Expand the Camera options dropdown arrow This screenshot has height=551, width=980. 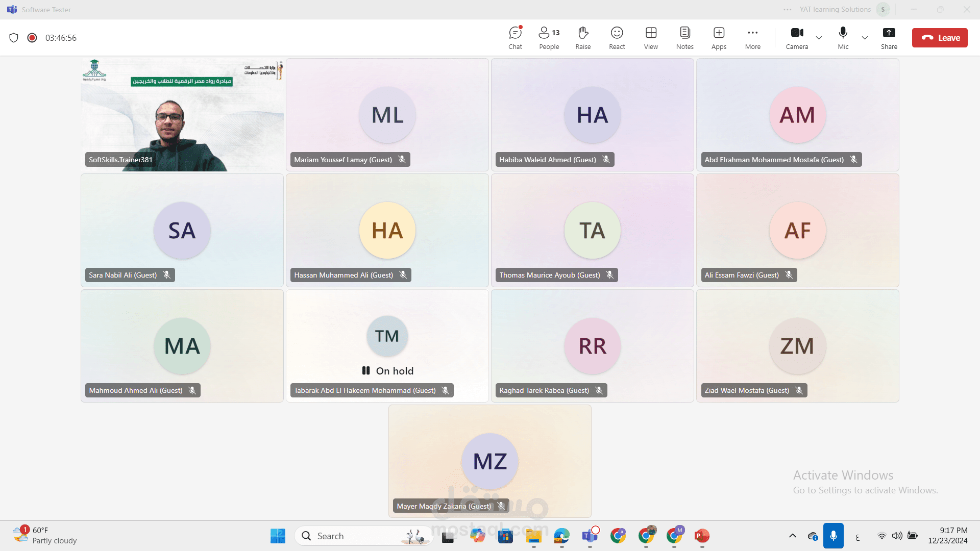[x=819, y=38]
